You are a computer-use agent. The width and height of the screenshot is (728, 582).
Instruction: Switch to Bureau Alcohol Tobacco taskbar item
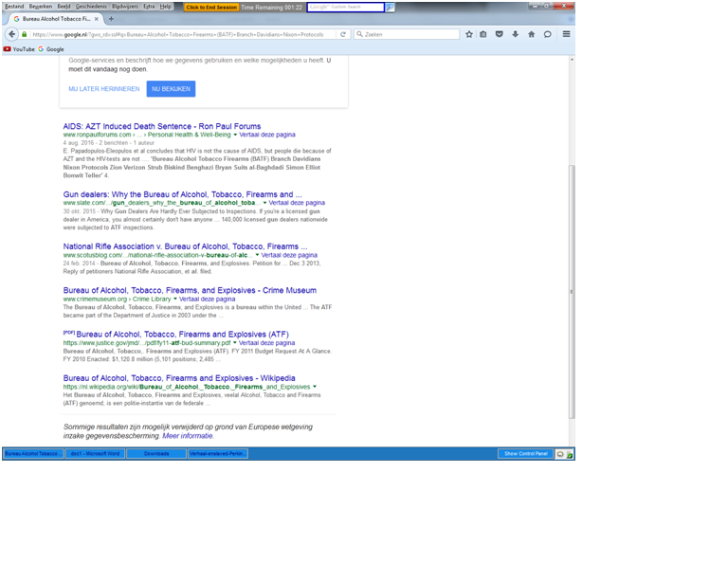[32, 453]
